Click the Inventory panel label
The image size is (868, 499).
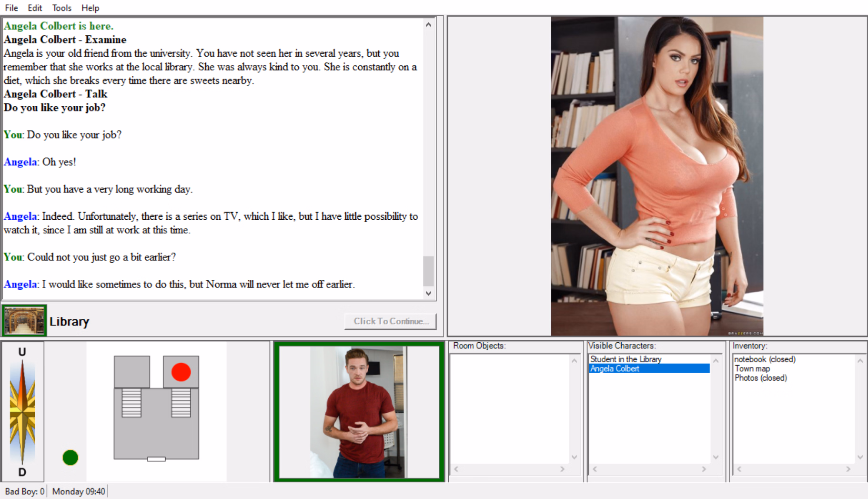pos(750,346)
